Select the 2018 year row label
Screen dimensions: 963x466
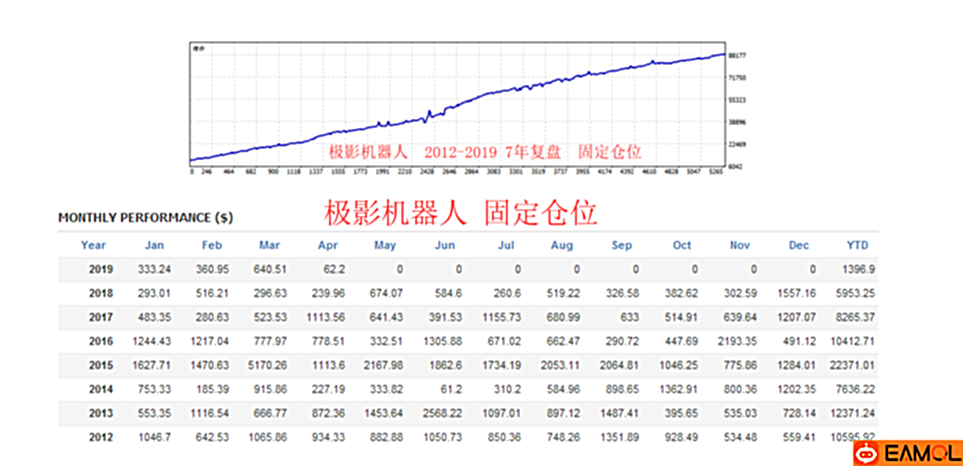tap(101, 293)
